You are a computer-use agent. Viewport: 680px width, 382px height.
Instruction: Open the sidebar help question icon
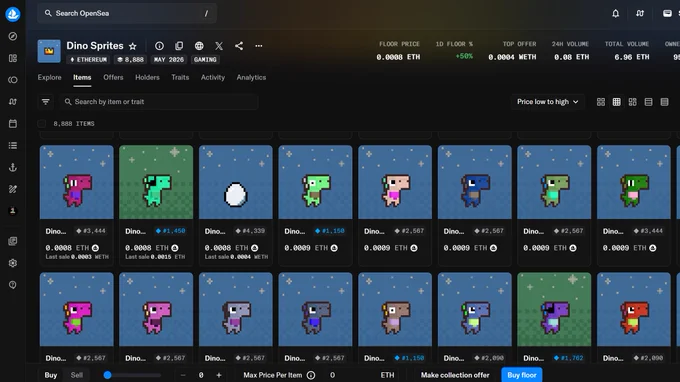[x=13, y=285]
